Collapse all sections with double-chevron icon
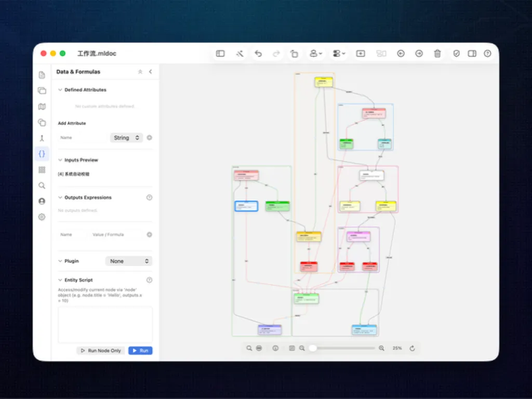Screen dimensions: 532x399 (140, 72)
